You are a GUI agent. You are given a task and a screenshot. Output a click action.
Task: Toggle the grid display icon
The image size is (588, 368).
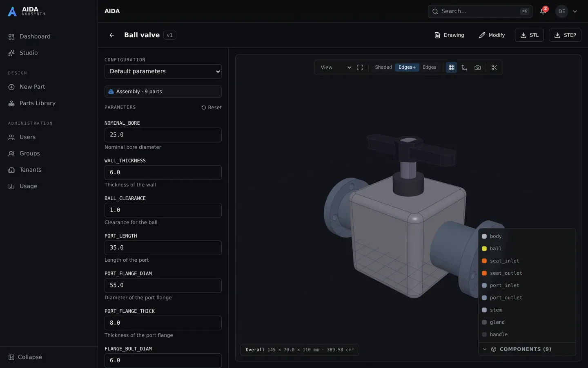click(451, 67)
